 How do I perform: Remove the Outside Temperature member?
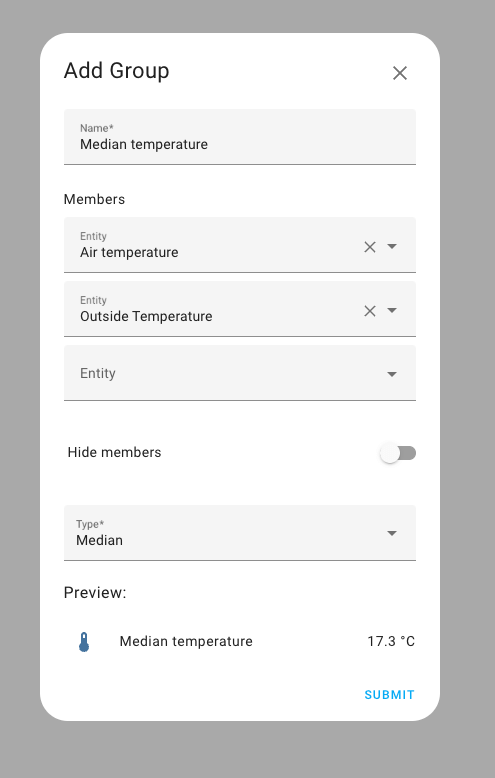click(370, 311)
